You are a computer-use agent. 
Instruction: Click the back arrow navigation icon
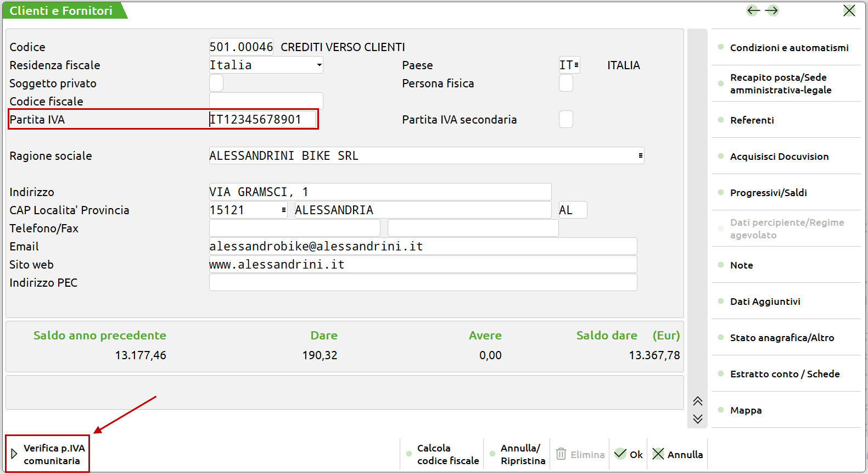(753, 10)
